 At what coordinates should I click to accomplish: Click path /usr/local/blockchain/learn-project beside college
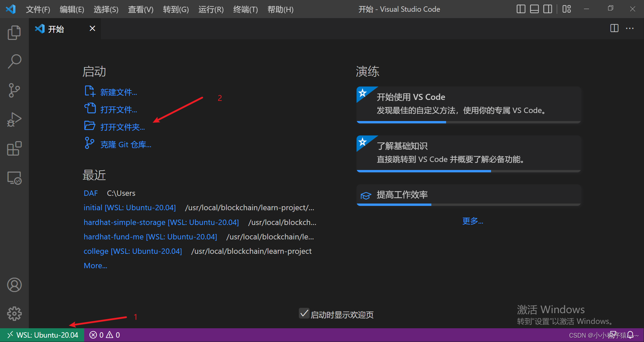[251, 251]
